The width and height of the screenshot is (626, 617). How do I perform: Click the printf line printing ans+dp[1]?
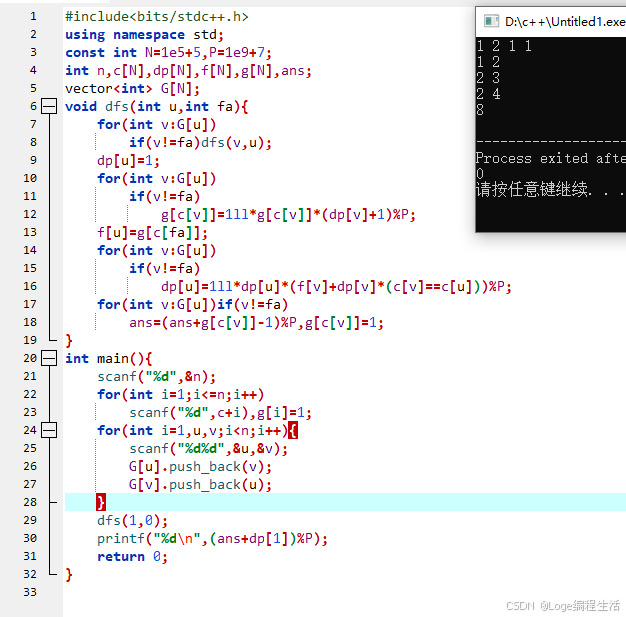click(x=212, y=538)
